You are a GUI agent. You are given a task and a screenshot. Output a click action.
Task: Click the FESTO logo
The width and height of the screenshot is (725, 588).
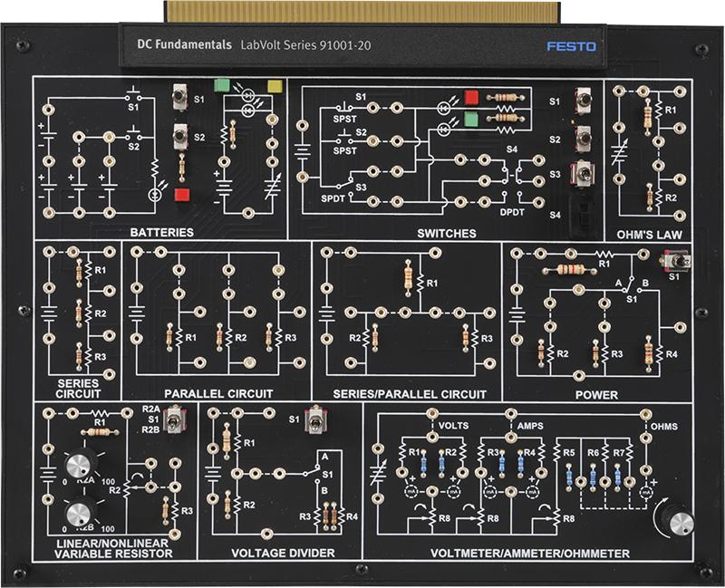(569, 44)
